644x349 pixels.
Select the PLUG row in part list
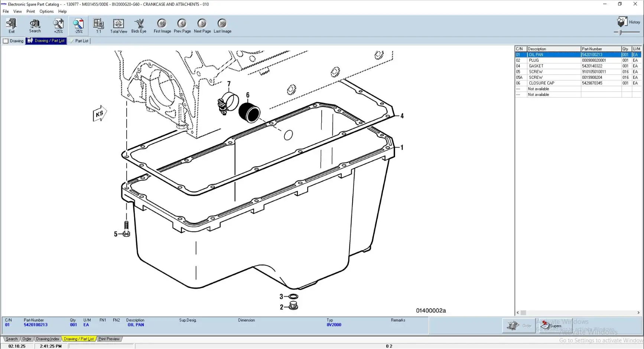tap(578, 60)
